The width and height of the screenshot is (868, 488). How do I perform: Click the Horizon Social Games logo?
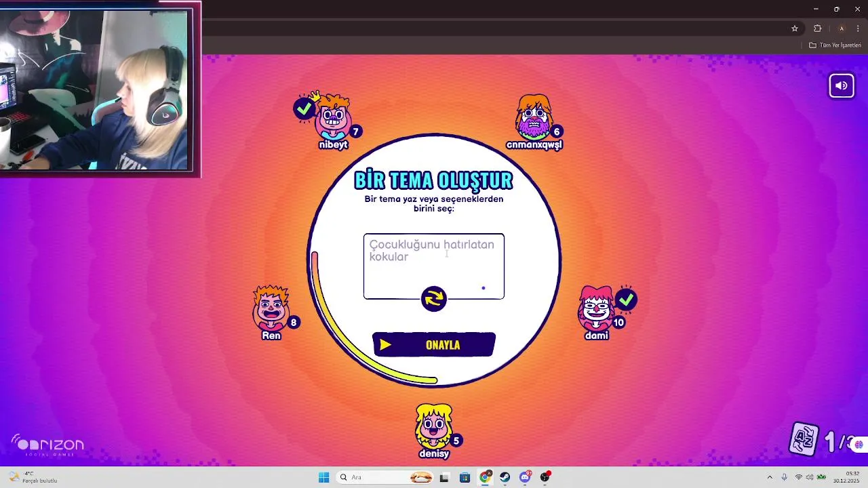pyautogui.click(x=47, y=445)
